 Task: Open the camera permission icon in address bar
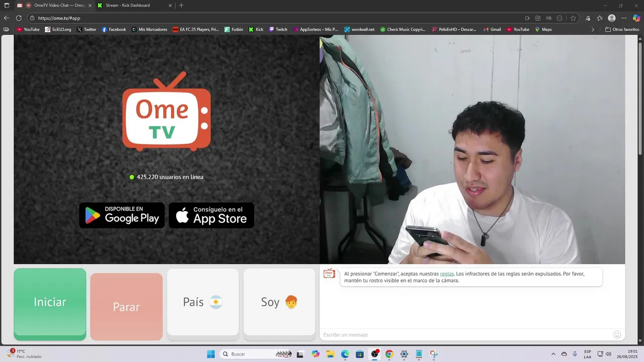(x=527, y=18)
